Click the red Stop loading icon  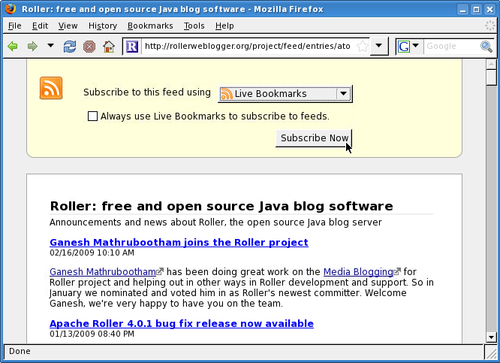[89, 46]
